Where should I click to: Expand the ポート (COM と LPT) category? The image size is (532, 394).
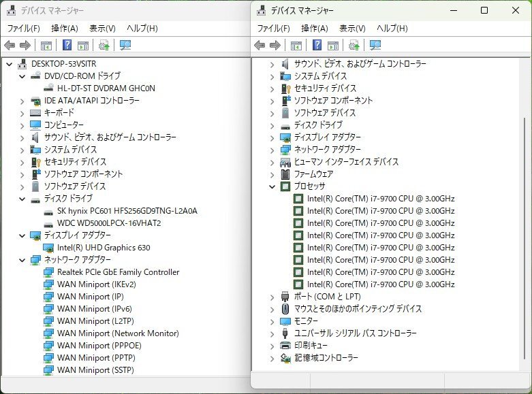pos(272,297)
